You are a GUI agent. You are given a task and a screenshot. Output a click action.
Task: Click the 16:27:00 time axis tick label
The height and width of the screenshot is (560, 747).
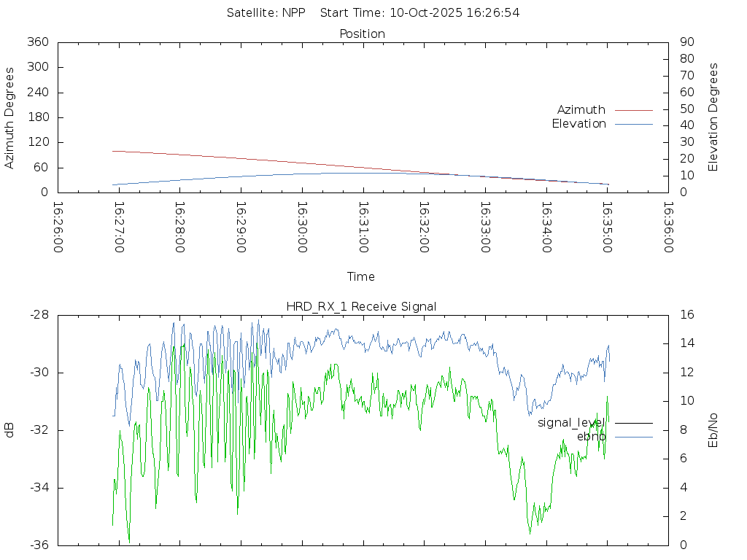[119, 227]
